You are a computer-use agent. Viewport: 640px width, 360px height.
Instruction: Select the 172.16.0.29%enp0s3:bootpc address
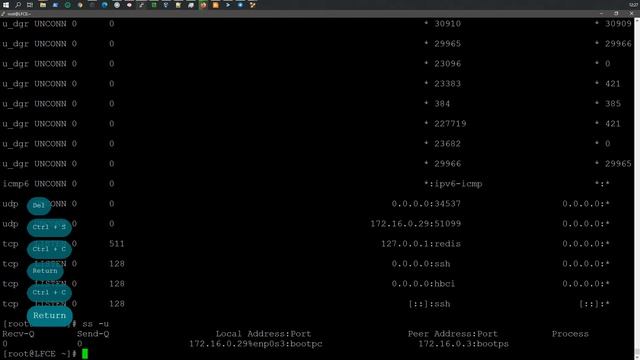pyautogui.click(x=256, y=344)
